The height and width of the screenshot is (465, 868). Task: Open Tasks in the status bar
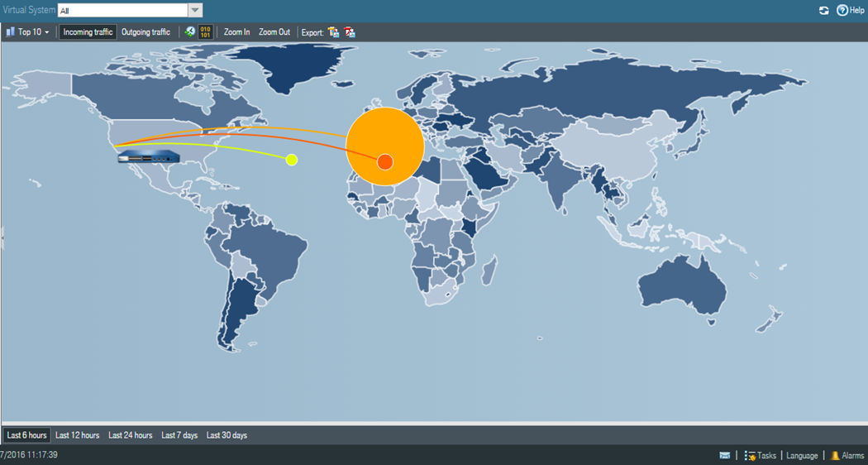[761, 456]
